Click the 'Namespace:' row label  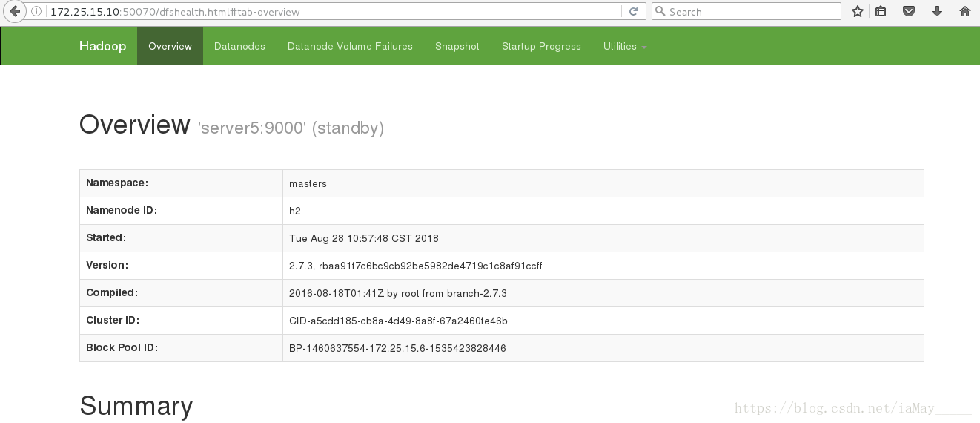[117, 183]
